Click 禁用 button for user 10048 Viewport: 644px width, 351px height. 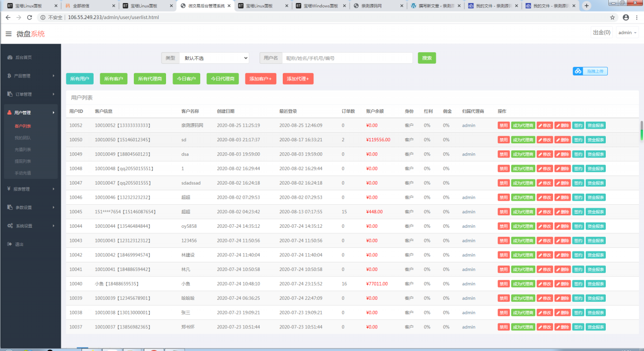pos(504,168)
